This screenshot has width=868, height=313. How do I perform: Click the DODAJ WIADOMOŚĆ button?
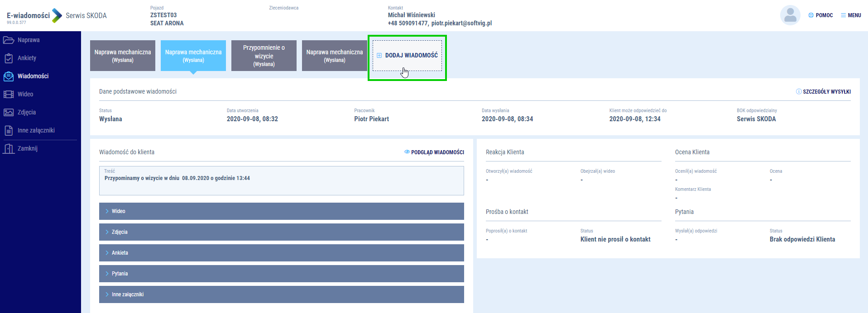coord(407,56)
